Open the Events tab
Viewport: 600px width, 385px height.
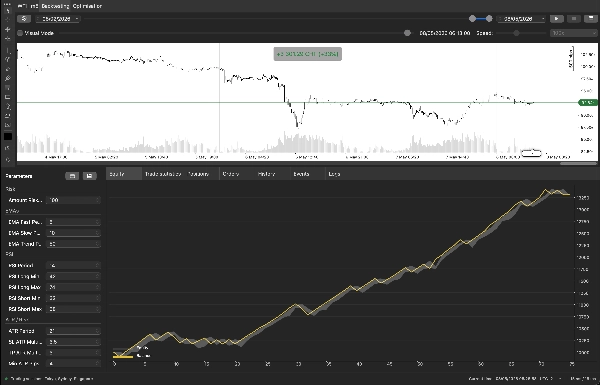pyautogui.click(x=301, y=174)
